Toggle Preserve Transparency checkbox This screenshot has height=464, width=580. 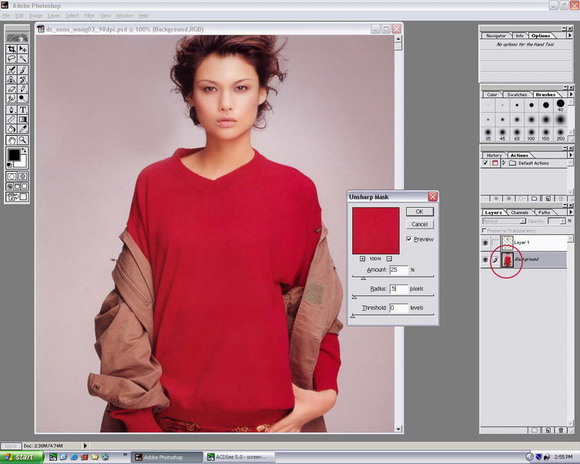[484, 230]
